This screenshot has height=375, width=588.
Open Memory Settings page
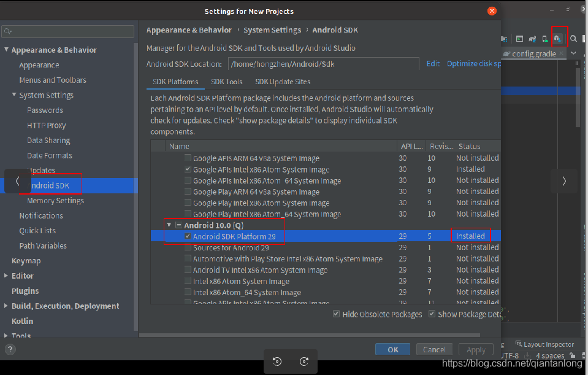coord(56,201)
